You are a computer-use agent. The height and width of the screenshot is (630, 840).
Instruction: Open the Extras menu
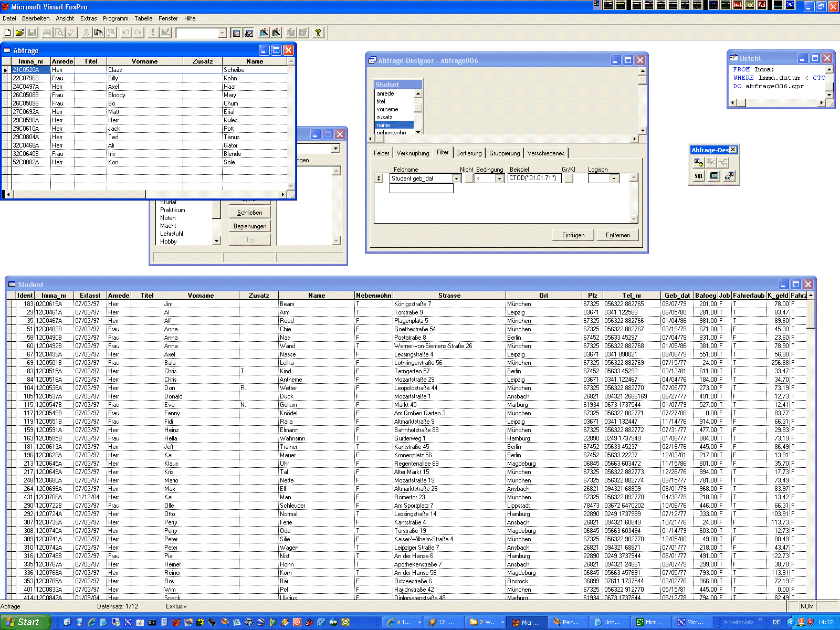[89, 18]
